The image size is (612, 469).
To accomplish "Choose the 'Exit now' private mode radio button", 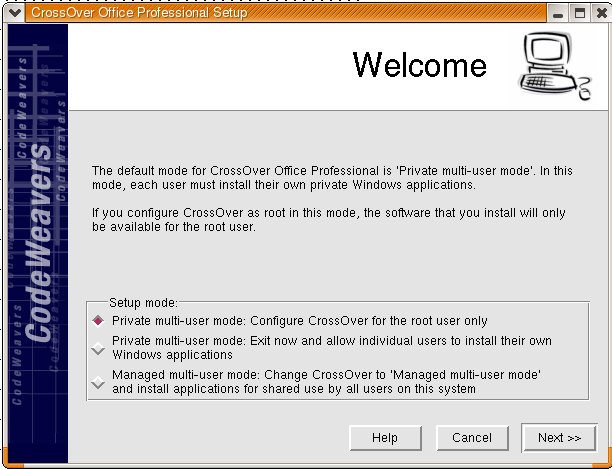I will point(98,348).
